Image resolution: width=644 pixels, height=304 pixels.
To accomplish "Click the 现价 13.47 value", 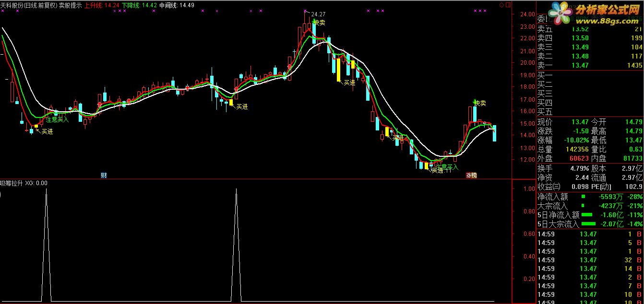I will pyautogui.click(x=580, y=122).
